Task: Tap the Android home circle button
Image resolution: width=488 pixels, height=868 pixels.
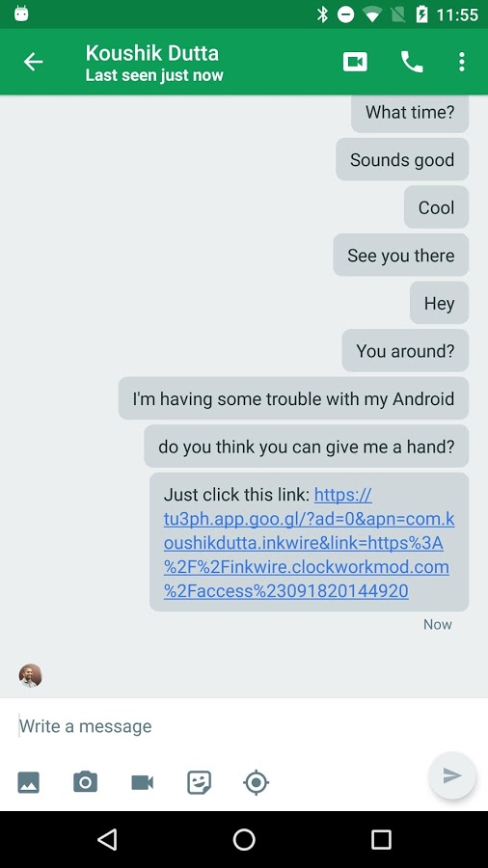Action: tap(244, 839)
